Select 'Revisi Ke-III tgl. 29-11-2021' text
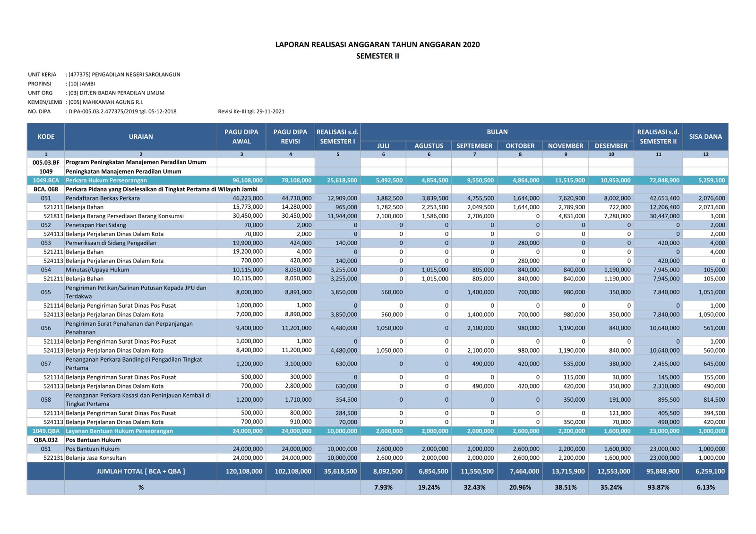 click(251, 111)
